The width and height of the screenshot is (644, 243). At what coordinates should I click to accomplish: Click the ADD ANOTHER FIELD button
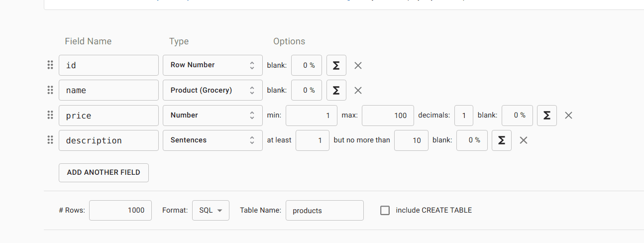point(104,172)
